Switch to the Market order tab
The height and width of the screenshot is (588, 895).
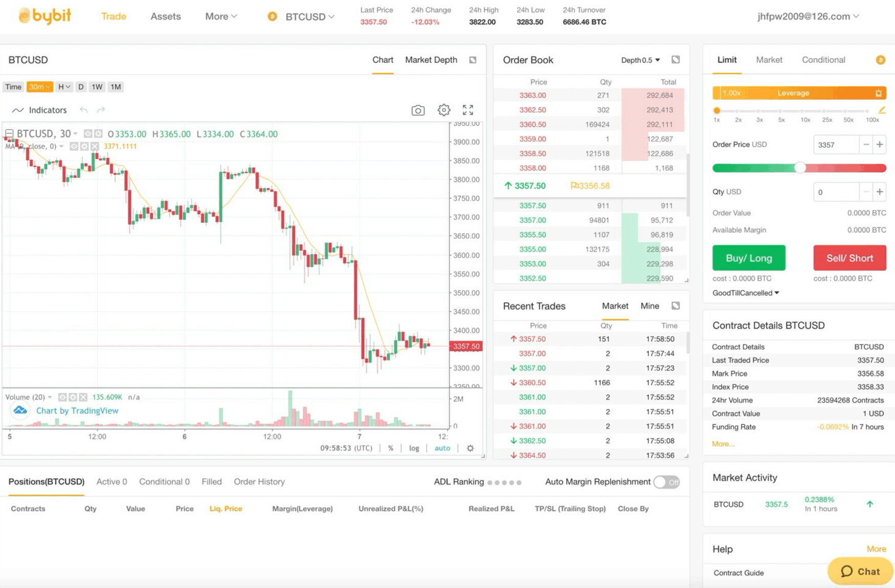pyautogui.click(x=769, y=60)
